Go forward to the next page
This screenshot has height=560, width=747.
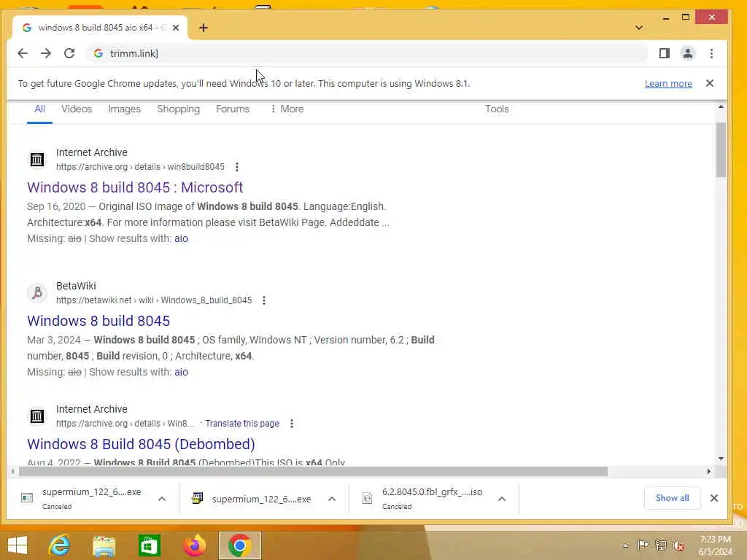tap(46, 53)
